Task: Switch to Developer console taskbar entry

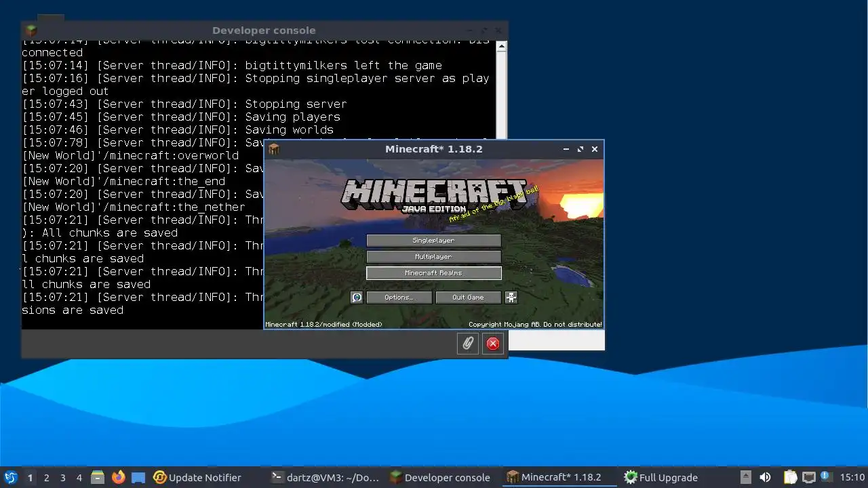Action: pyautogui.click(x=440, y=477)
